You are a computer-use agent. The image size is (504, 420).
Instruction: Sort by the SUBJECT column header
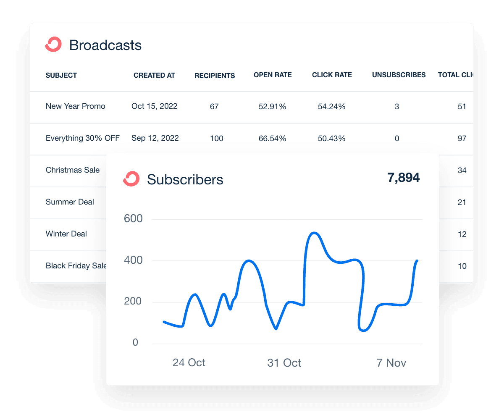61,76
